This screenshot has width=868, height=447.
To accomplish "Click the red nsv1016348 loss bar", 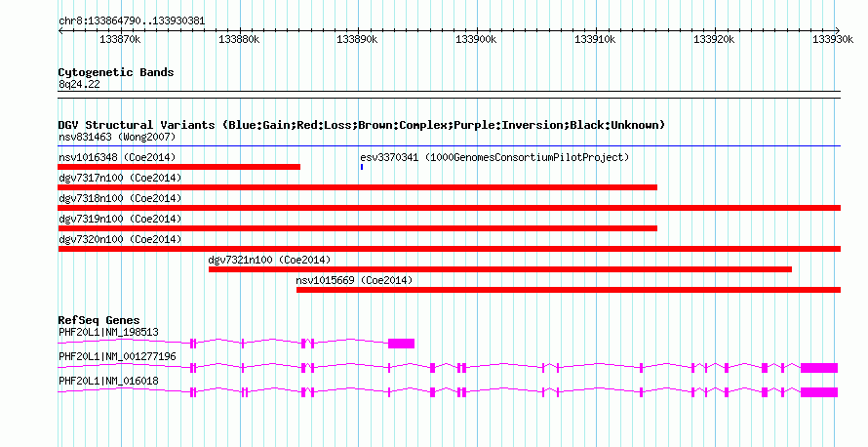I will click(x=178, y=167).
